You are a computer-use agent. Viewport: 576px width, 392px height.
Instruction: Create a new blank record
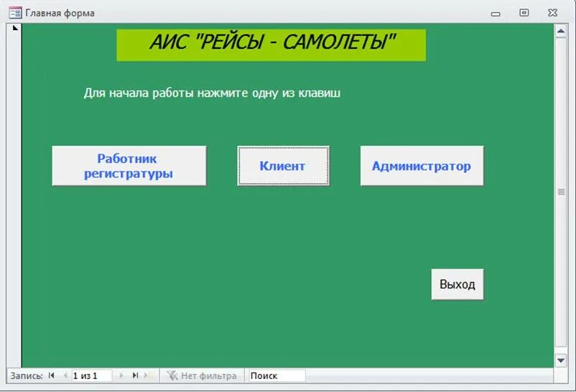point(148,375)
